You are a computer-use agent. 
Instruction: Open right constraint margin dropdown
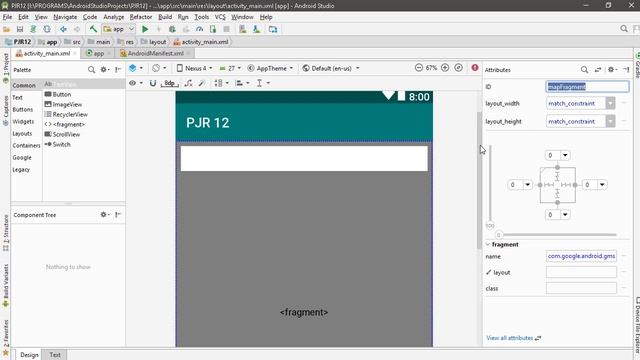click(x=602, y=185)
